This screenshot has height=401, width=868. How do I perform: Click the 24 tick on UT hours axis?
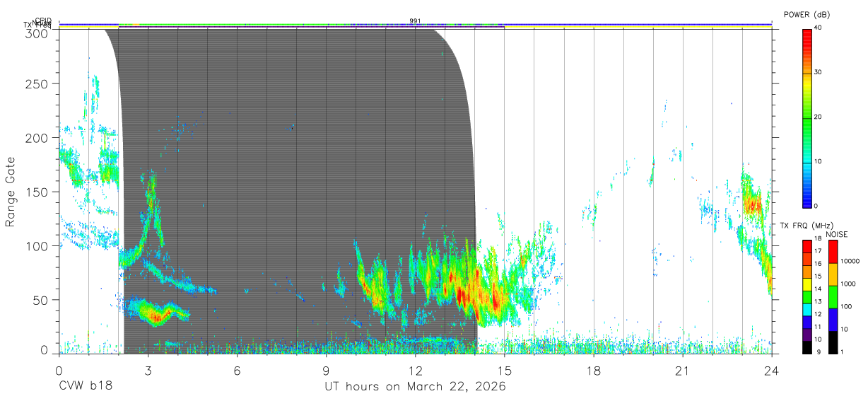[772, 370]
